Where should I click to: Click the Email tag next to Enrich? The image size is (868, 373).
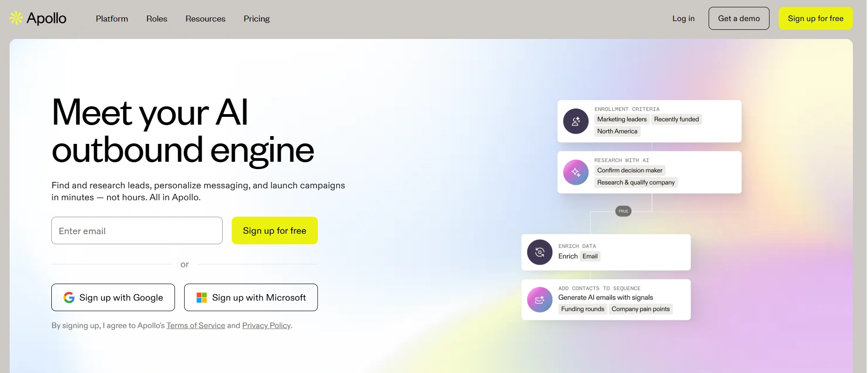point(590,256)
